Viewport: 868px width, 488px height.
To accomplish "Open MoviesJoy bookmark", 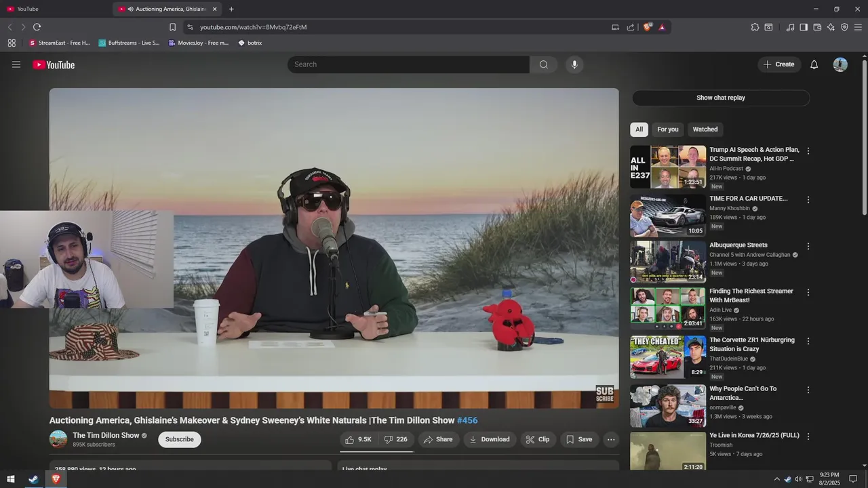I will (198, 43).
